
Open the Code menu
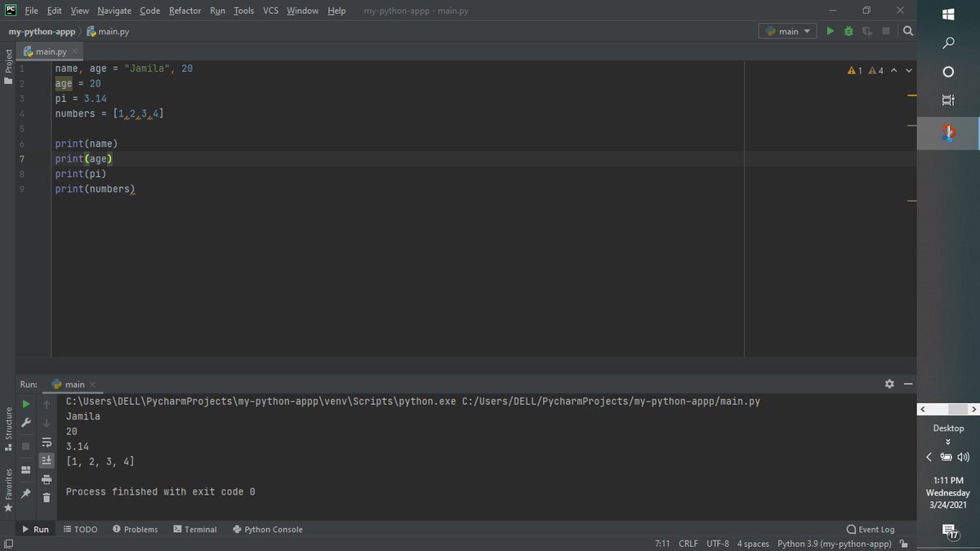point(149,11)
